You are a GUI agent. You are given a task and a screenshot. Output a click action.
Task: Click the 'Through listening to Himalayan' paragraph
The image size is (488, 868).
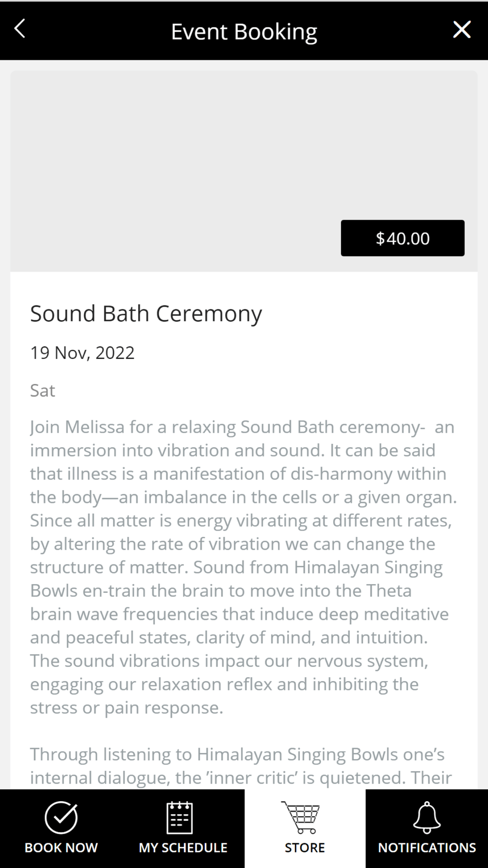(237, 755)
